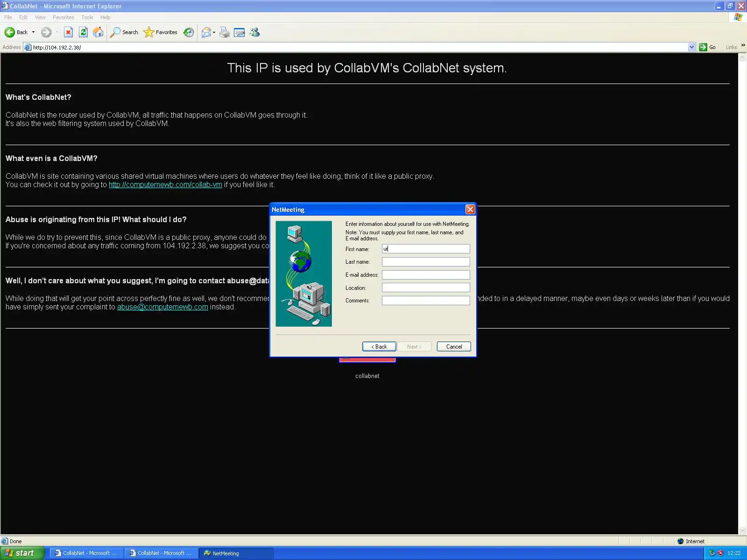Click the Back button in NetMeeting wizard

pos(379,346)
